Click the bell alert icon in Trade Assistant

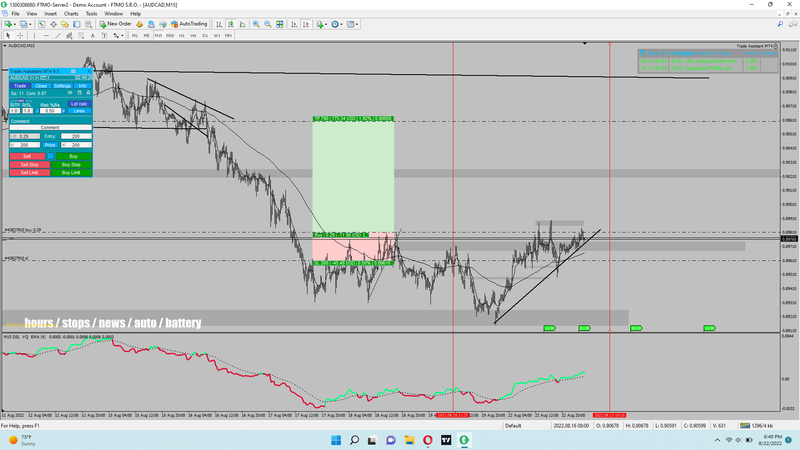[88, 93]
